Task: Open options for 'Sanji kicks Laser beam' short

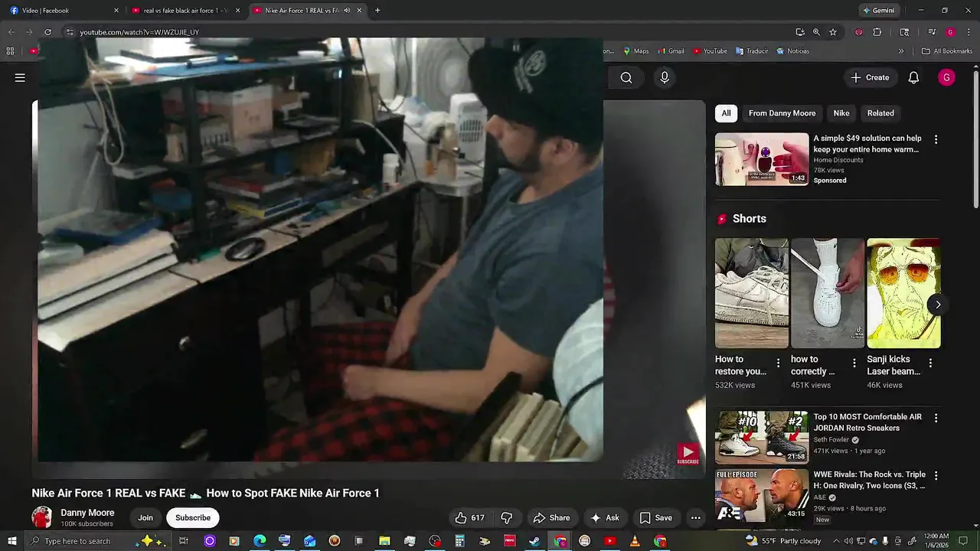Action: pos(930,364)
